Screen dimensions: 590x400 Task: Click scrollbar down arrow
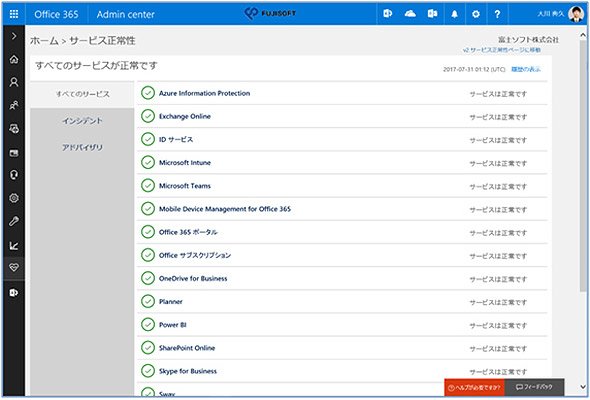pos(583,387)
